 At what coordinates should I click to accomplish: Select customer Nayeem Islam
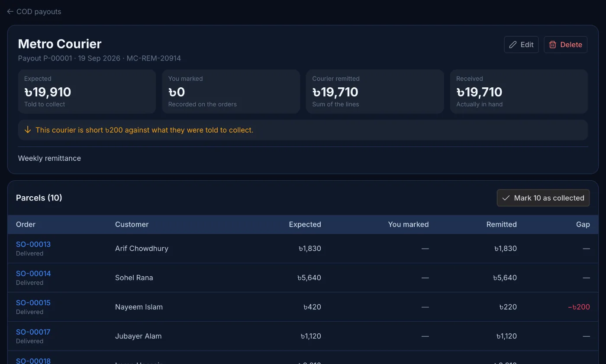139,307
